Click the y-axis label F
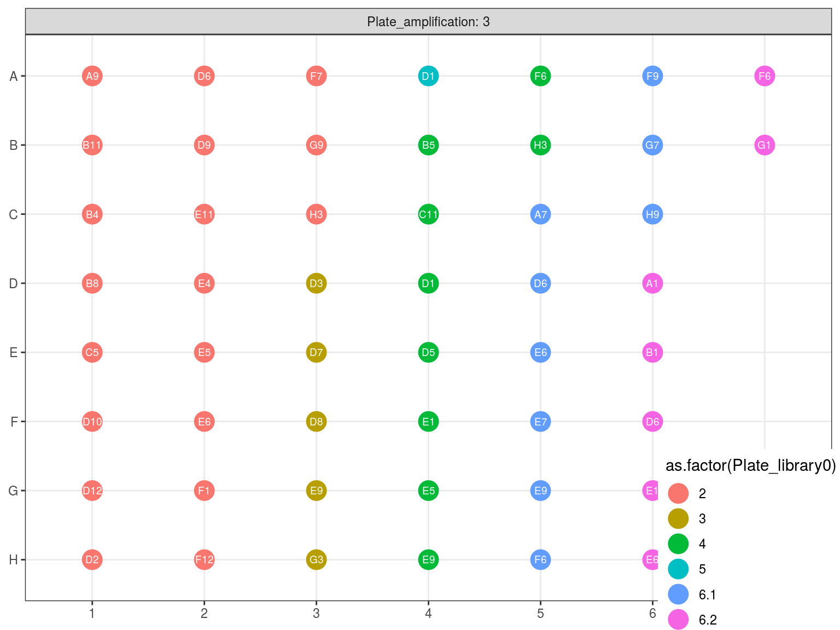The height and width of the screenshot is (630, 840). point(14,422)
